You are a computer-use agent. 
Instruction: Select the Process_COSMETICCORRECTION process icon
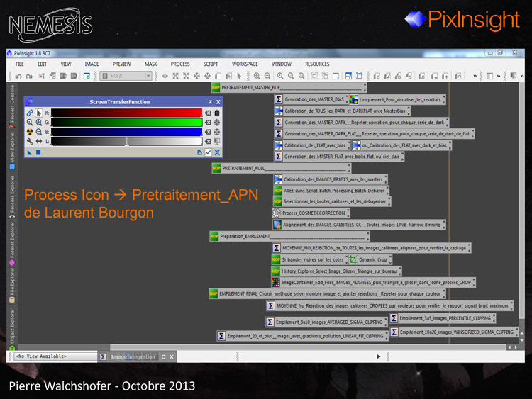pos(311,213)
